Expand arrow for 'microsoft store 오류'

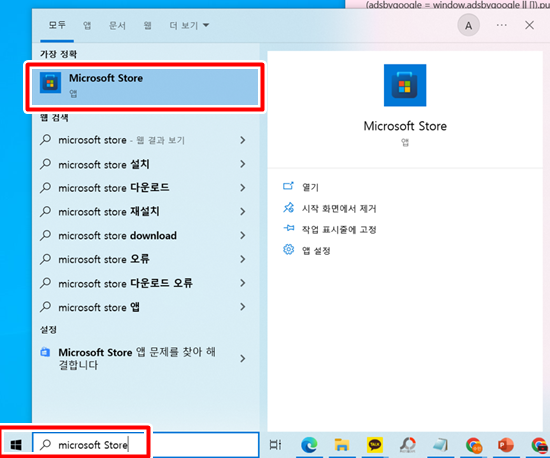click(242, 260)
